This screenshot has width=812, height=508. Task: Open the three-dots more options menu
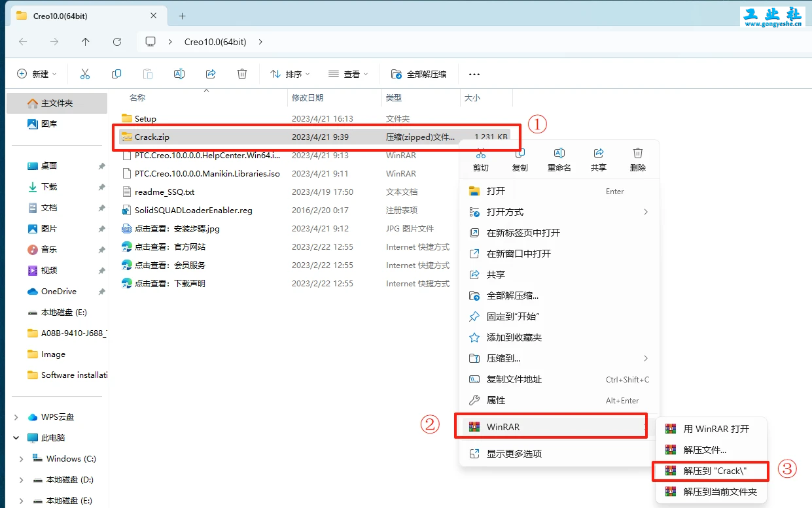(x=474, y=74)
